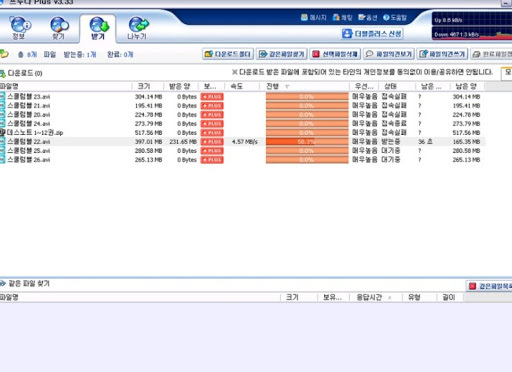
Task: Open 도움말 help
Action: click(x=395, y=17)
